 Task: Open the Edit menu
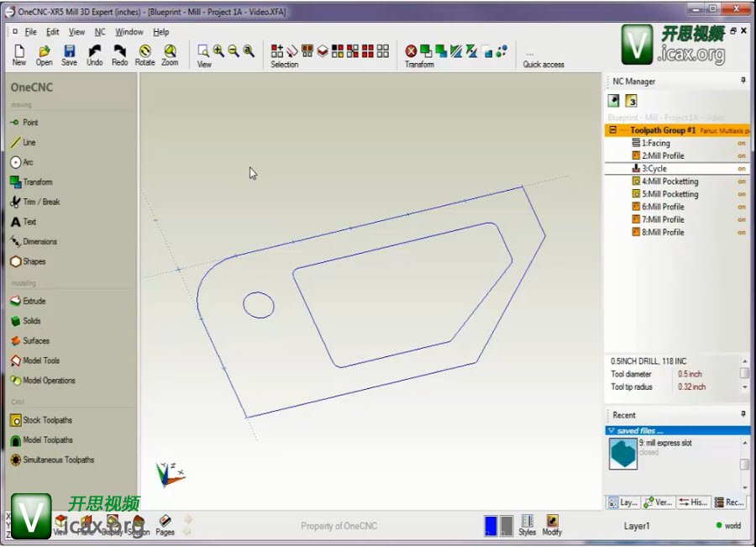53,32
